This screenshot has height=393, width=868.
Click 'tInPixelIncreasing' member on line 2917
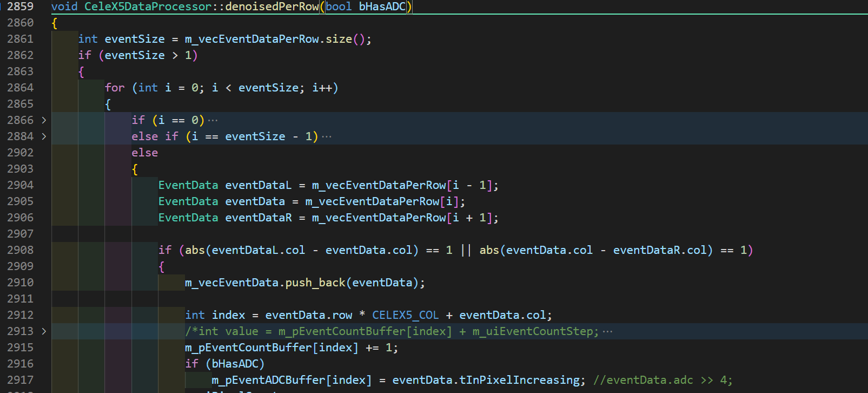point(519,380)
